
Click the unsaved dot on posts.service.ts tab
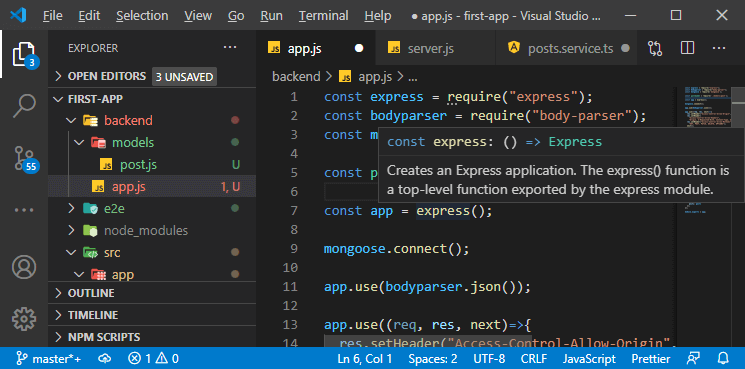click(x=626, y=48)
